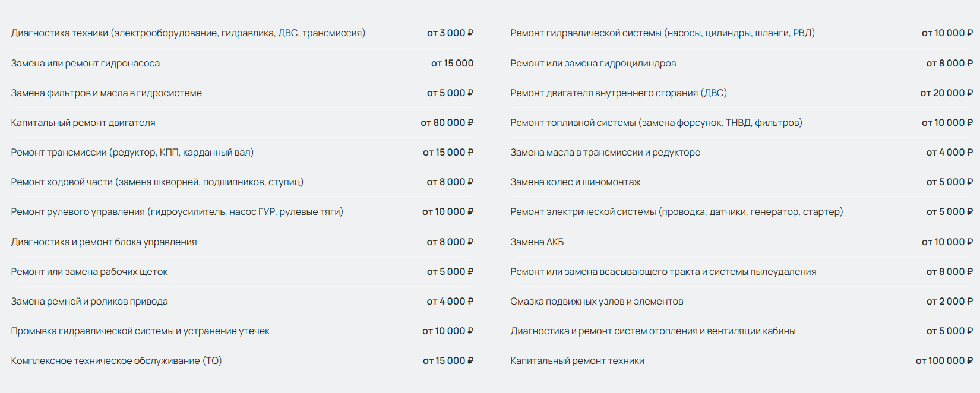The width and height of the screenshot is (980, 393).
Task: Click 'Ремонт или замена гидроцилиндров'
Action: pyautogui.click(x=593, y=64)
